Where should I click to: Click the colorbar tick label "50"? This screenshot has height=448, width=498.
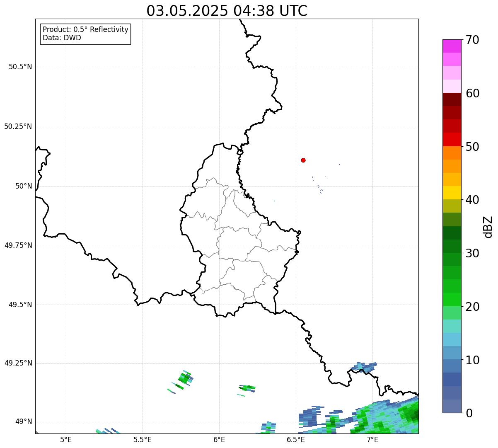tap(472, 147)
